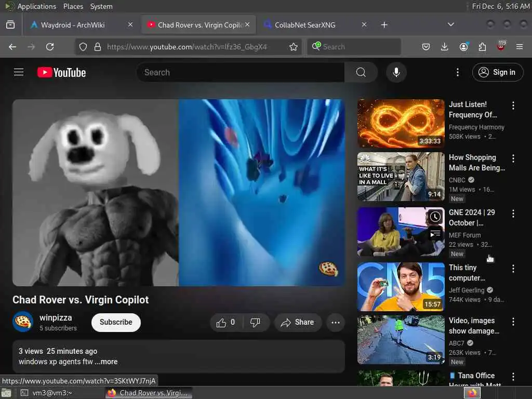Open the shield tracking protection icon
The height and width of the screenshot is (399, 532).
pos(83,47)
